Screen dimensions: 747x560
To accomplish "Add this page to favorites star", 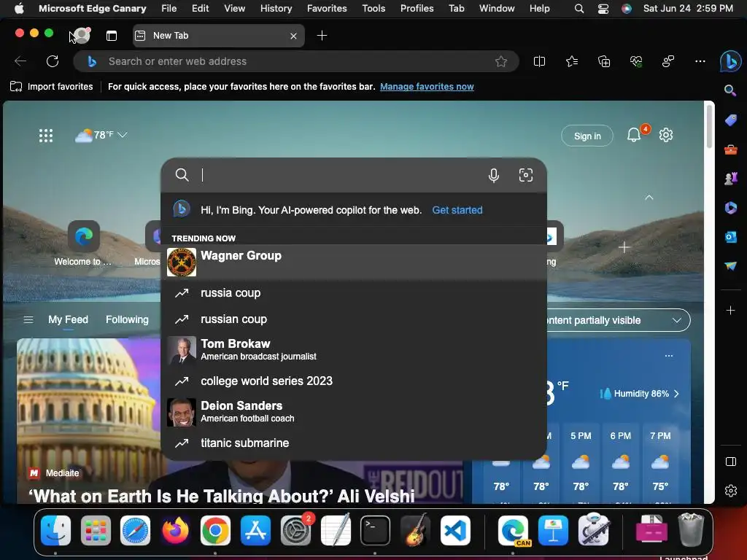I will [x=500, y=61].
